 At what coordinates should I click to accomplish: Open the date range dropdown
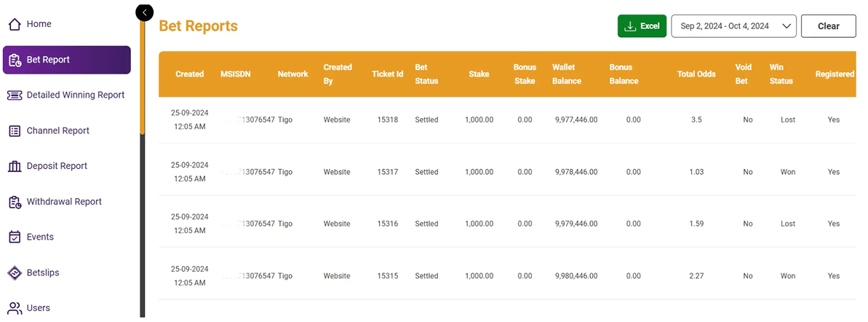point(733,26)
